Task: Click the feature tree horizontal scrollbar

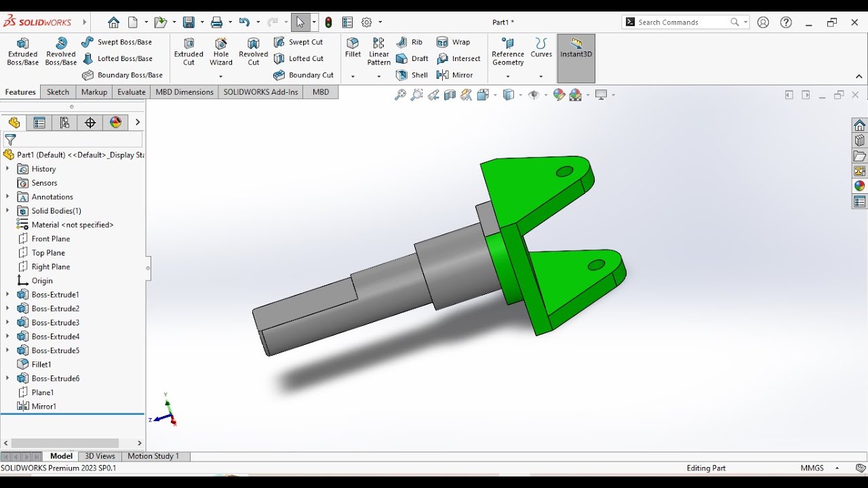Action: point(65,443)
